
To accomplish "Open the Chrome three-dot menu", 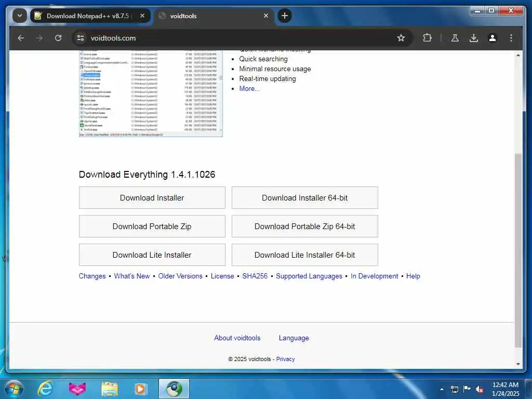I will [511, 38].
